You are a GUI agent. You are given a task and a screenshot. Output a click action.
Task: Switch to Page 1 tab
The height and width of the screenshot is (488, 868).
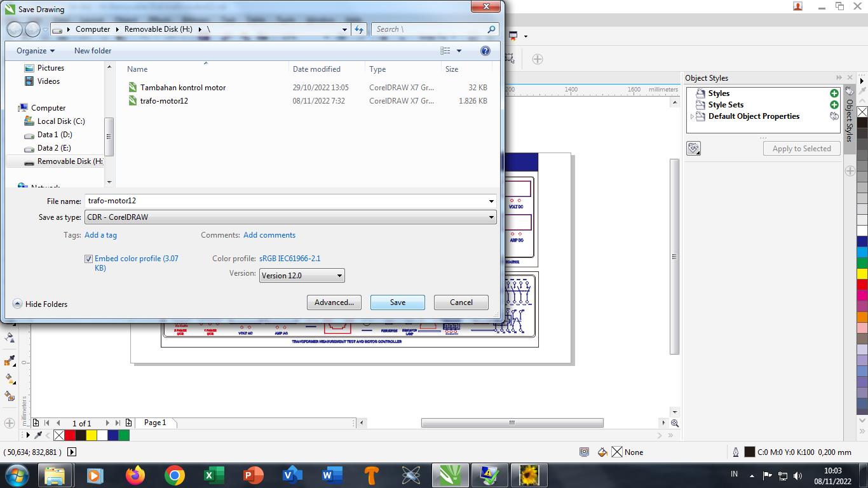(155, 423)
